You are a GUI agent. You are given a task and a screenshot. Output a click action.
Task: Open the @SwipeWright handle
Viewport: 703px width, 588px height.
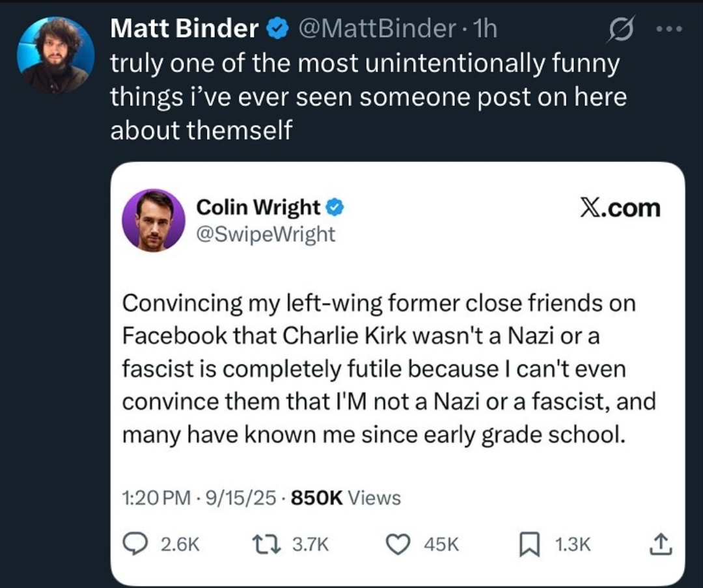coord(266,235)
